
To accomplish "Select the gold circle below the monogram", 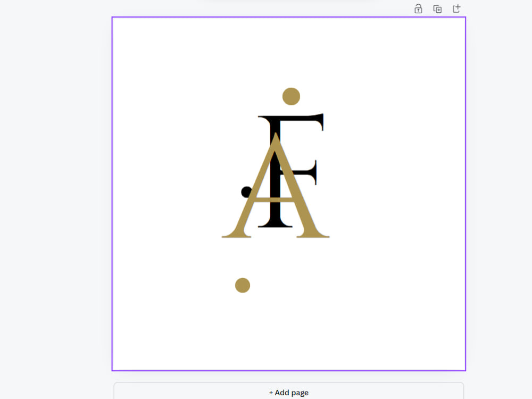I will pyautogui.click(x=243, y=285).
